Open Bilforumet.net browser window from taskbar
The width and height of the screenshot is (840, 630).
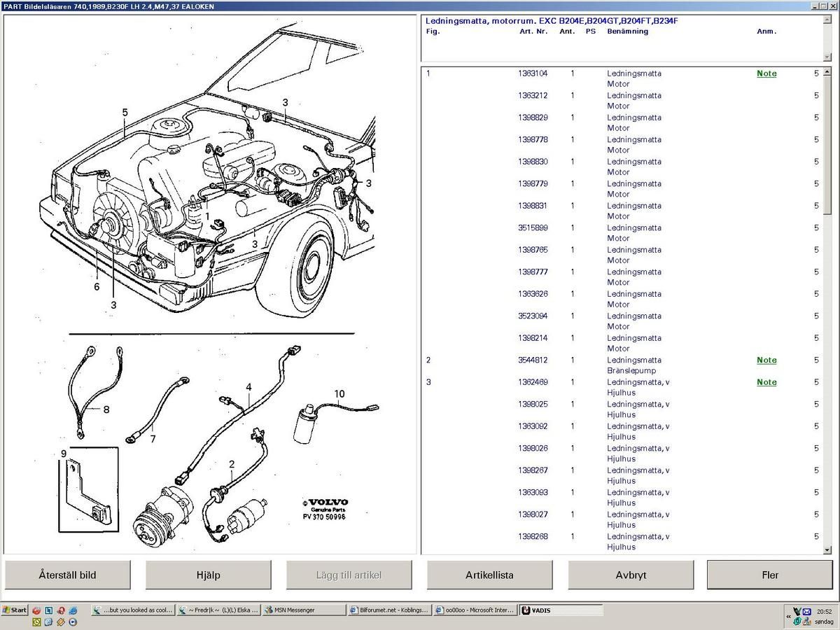click(x=388, y=610)
